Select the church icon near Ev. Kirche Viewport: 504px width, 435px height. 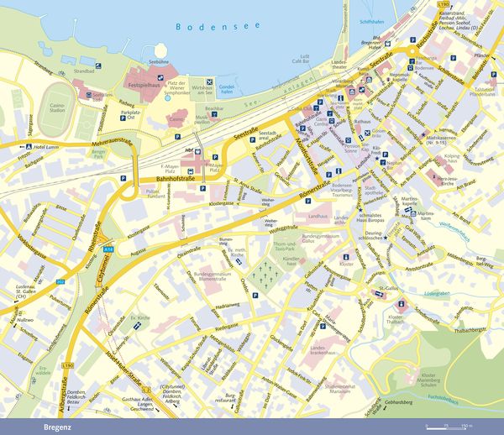pos(137,326)
